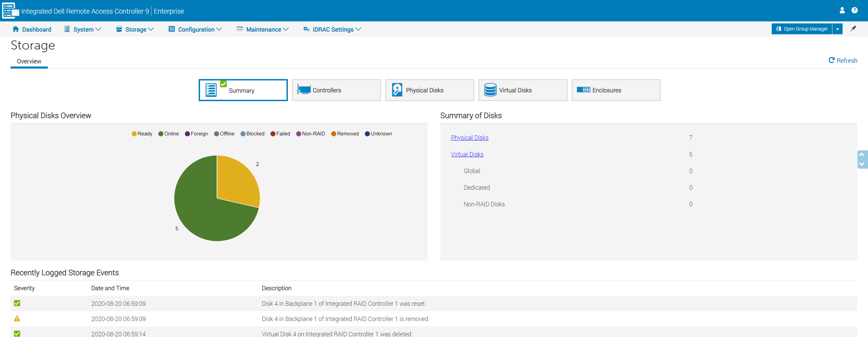Expand the Storage dropdown menu

[151, 30]
